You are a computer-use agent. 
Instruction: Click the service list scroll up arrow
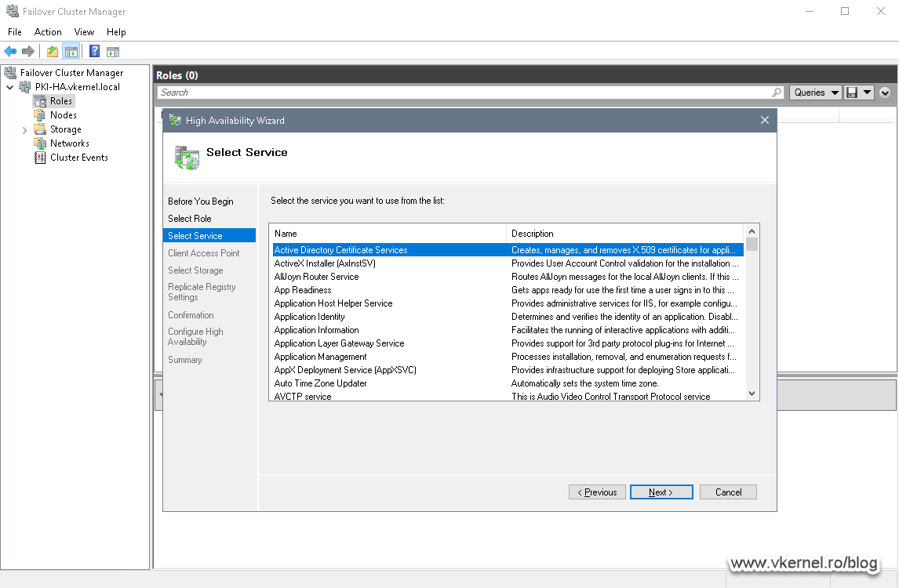(x=752, y=231)
